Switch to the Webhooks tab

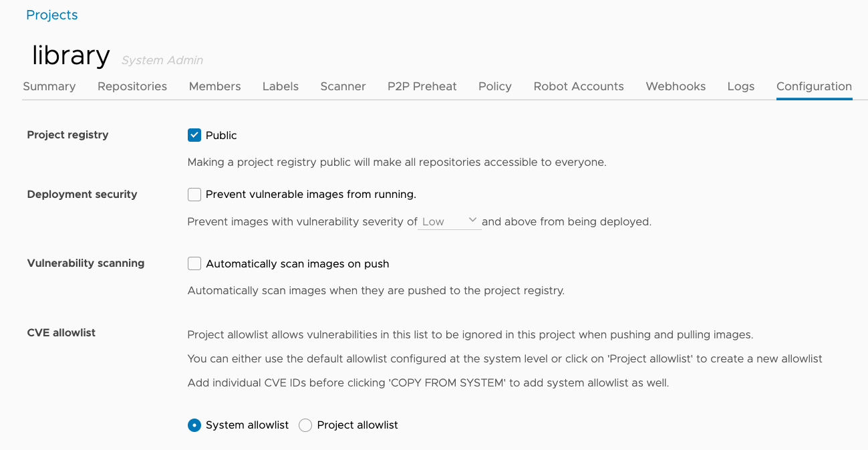coord(675,86)
